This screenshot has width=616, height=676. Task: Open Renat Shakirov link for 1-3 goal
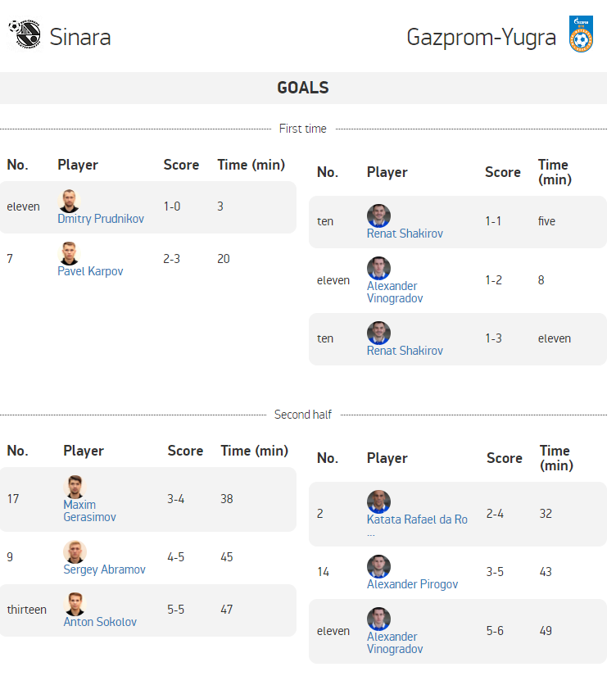click(x=405, y=351)
